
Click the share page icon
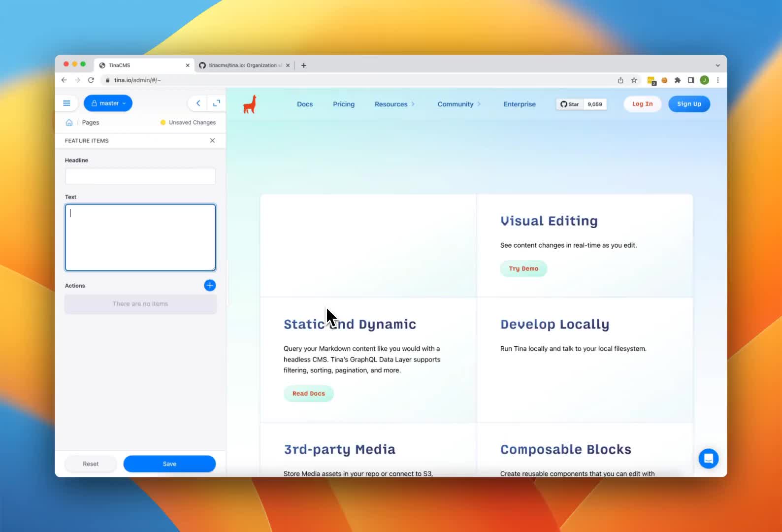(620, 80)
